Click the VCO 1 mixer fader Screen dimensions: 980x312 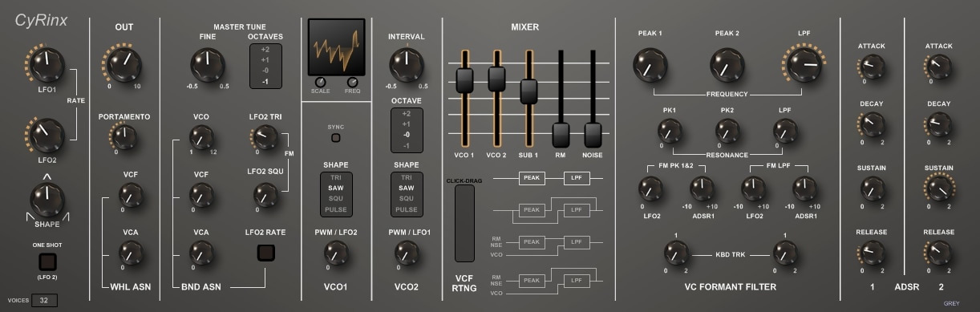pyautogui.click(x=465, y=80)
